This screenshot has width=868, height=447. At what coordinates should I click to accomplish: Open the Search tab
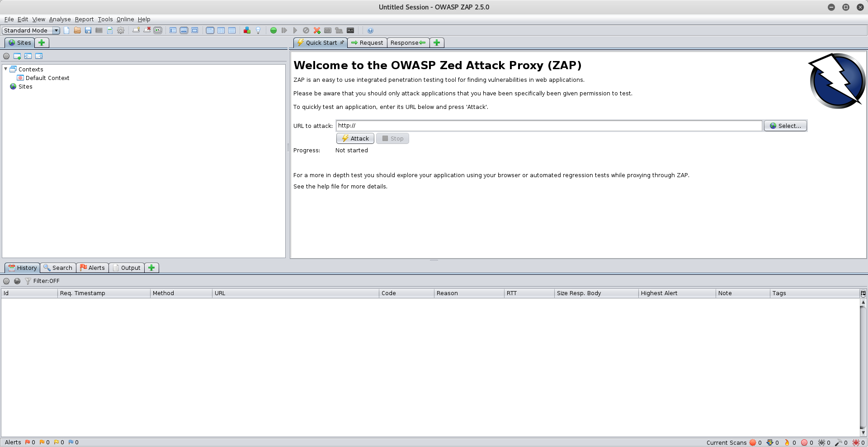(58, 268)
